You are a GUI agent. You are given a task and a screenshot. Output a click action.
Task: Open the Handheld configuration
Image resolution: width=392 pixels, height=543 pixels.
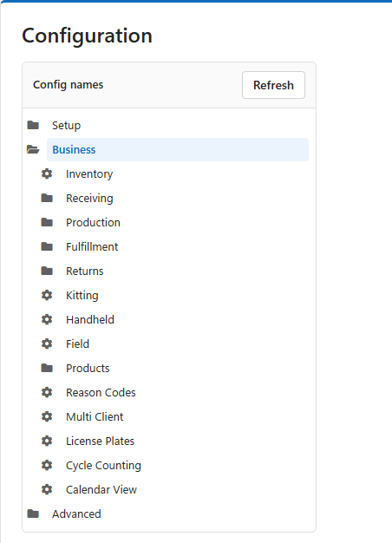coord(90,319)
